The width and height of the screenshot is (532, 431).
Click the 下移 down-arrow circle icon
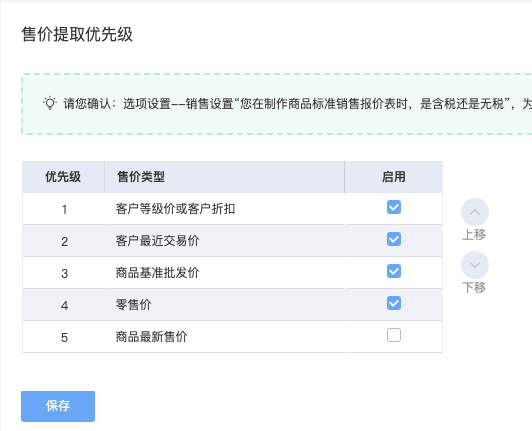coord(475,265)
